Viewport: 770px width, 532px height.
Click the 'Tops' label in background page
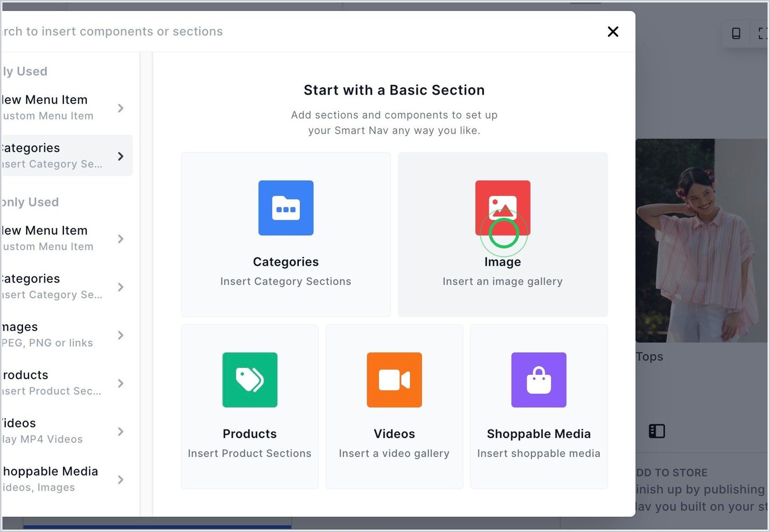coord(649,357)
